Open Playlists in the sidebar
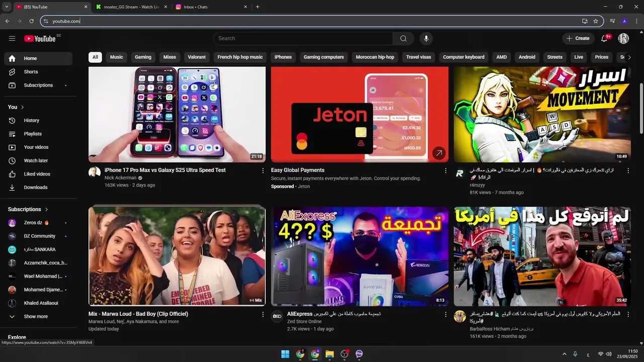The height and width of the screenshot is (362, 644). [38, 134]
